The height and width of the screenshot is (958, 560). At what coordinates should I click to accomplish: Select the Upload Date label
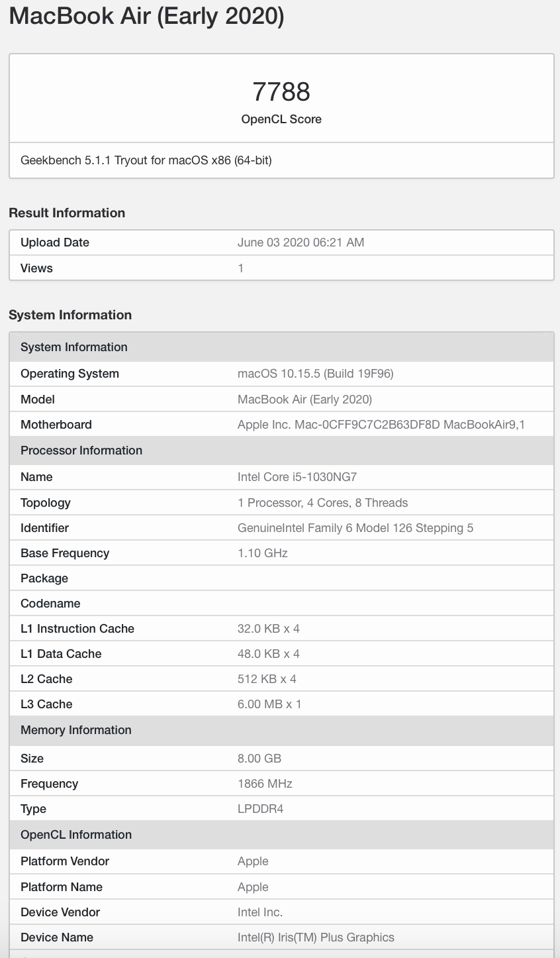[55, 242]
